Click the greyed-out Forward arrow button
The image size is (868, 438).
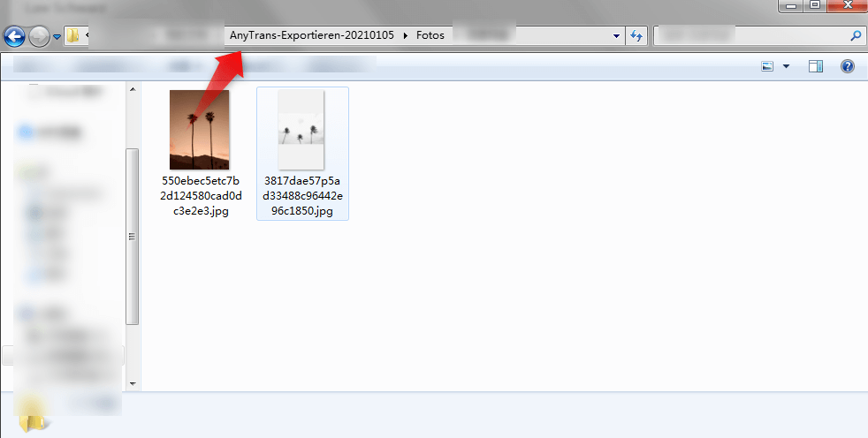[38, 37]
